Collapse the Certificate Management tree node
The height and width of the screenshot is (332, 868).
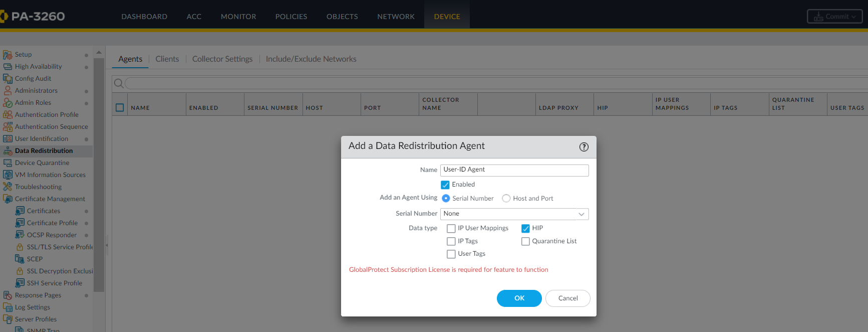[8, 199]
